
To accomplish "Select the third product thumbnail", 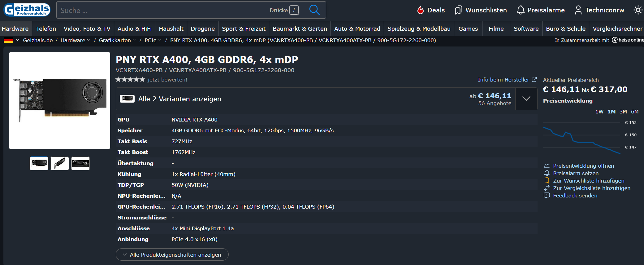I will tap(80, 163).
